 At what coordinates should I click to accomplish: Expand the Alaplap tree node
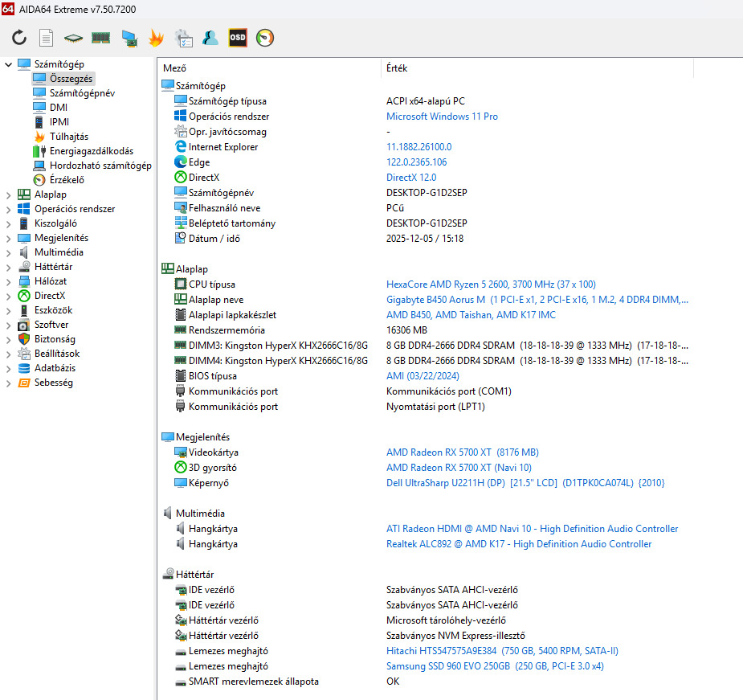(x=8, y=195)
